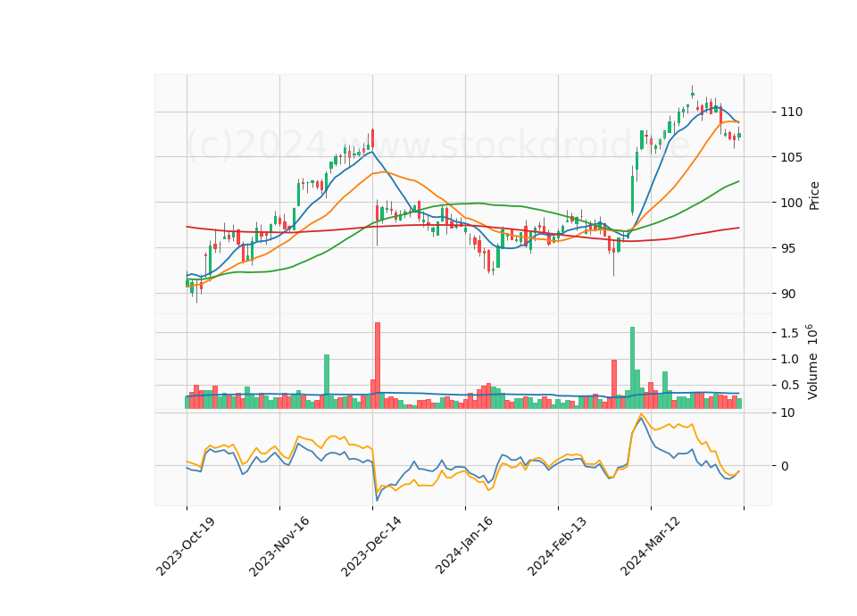The width and height of the screenshot is (857, 616).
Task: Click the 0.5 volume axis label
Action: [x=790, y=386]
